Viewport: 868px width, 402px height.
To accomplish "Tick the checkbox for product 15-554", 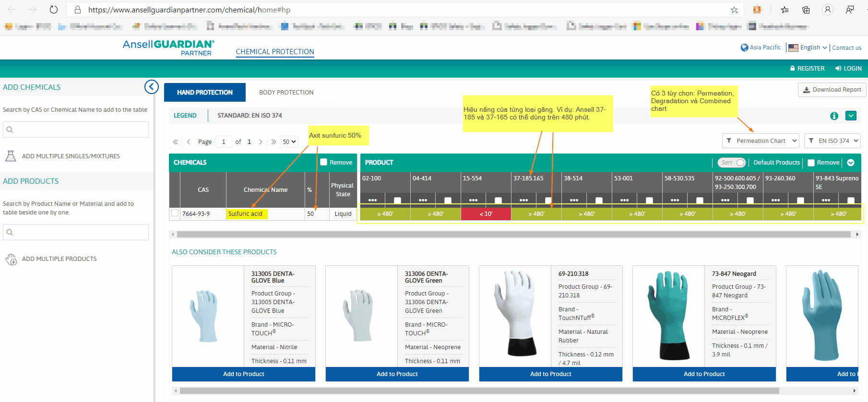I will pyautogui.click(x=498, y=200).
